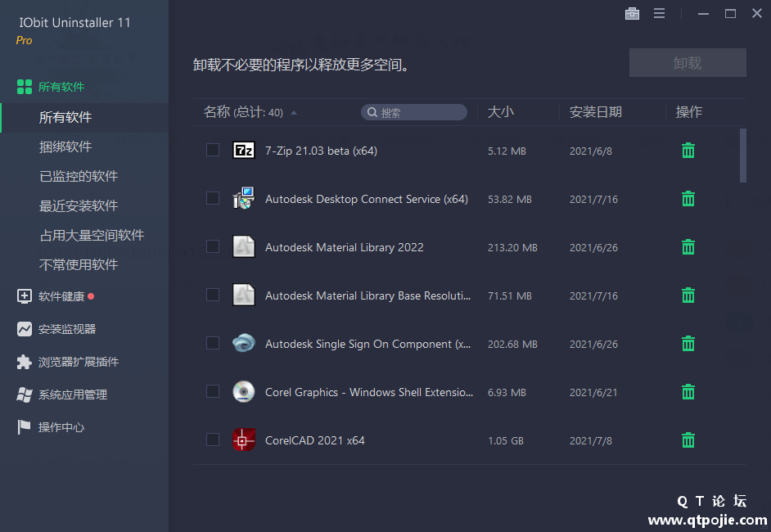This screenshot has width=771, height=532.
Task: Click the 系统应用管理 Windows flag icon
Action: (24, 394)
